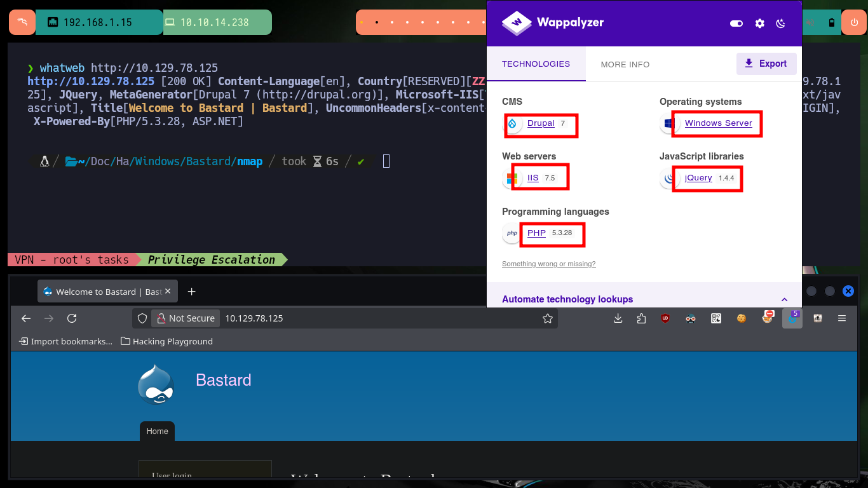Viewport: 868px width, 488px height.
Task: Select the Home menu tab on the site
Action: [157, 431]
